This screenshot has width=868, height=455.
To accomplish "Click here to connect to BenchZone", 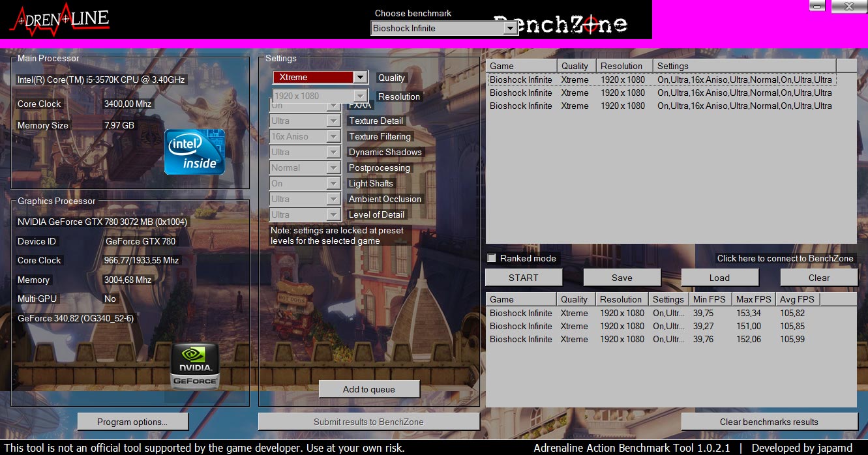I will coord(785,258).
